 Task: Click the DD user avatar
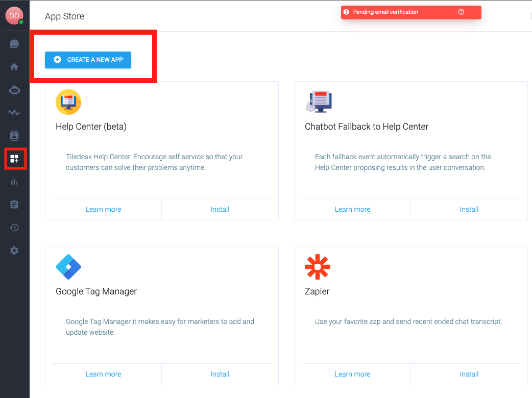[14, 16]
